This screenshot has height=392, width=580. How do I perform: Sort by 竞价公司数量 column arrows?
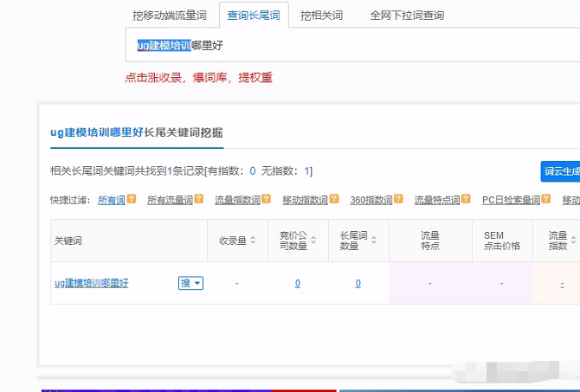click(x=313, y=240)
